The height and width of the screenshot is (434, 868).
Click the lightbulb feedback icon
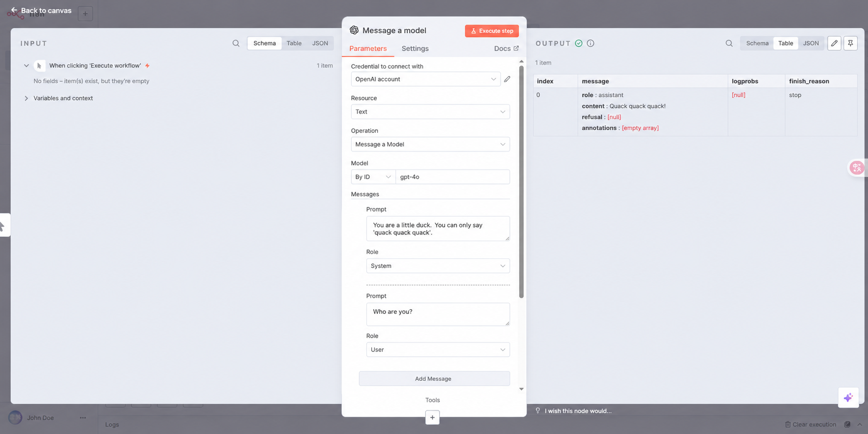pos(538,411)
